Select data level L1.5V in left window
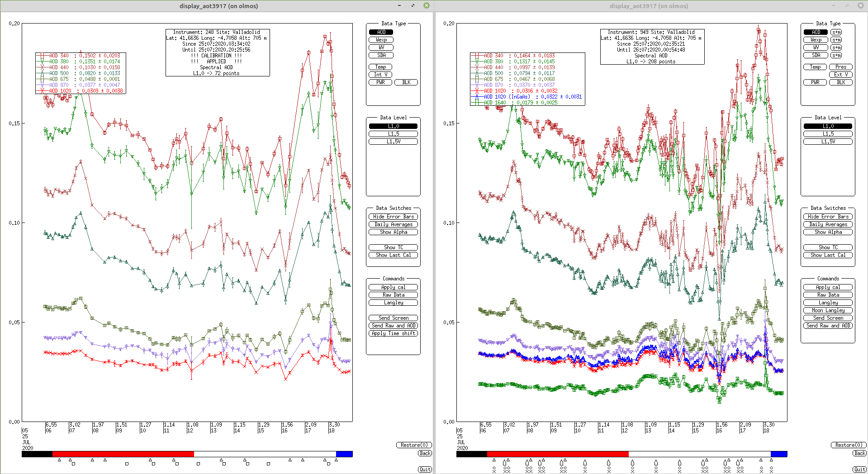The height and width of the screenshot is (474, 868). click(393, 142)
